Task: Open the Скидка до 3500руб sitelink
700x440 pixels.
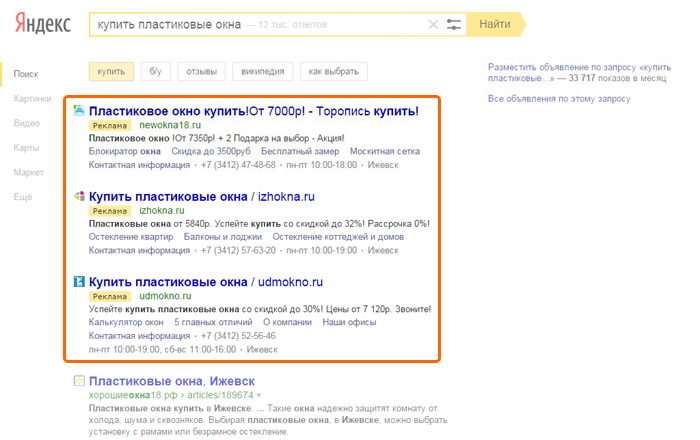Action: click(x=211, y=151)
